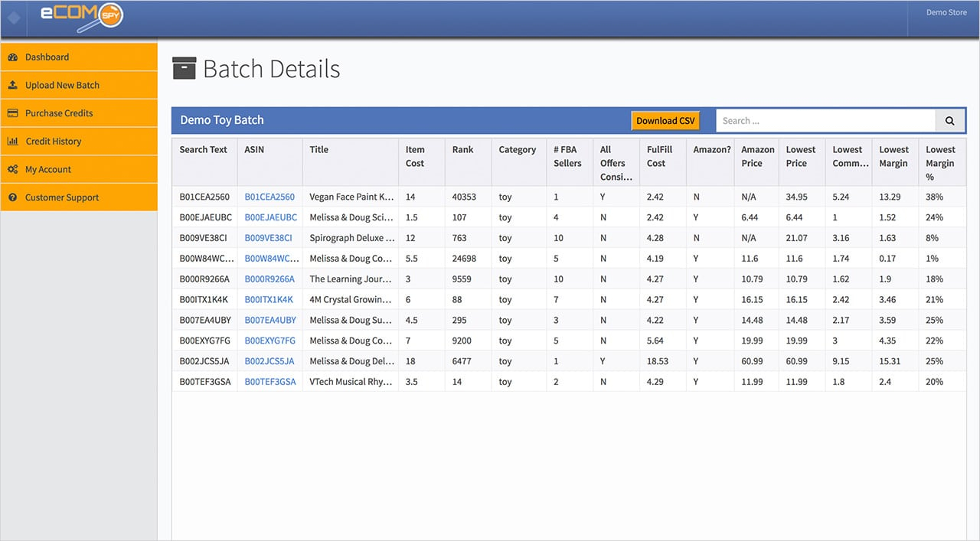Sort by Item Cost column header

pos(415,156)
